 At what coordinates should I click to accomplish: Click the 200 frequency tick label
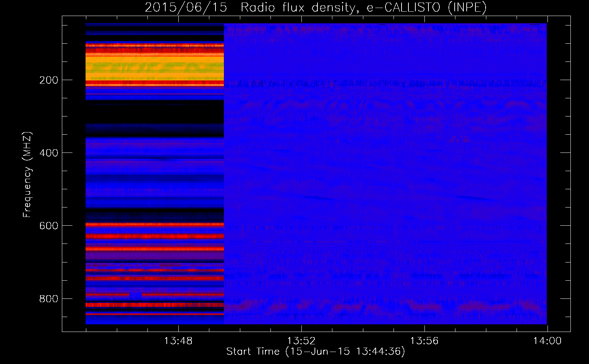click(49, 80)
